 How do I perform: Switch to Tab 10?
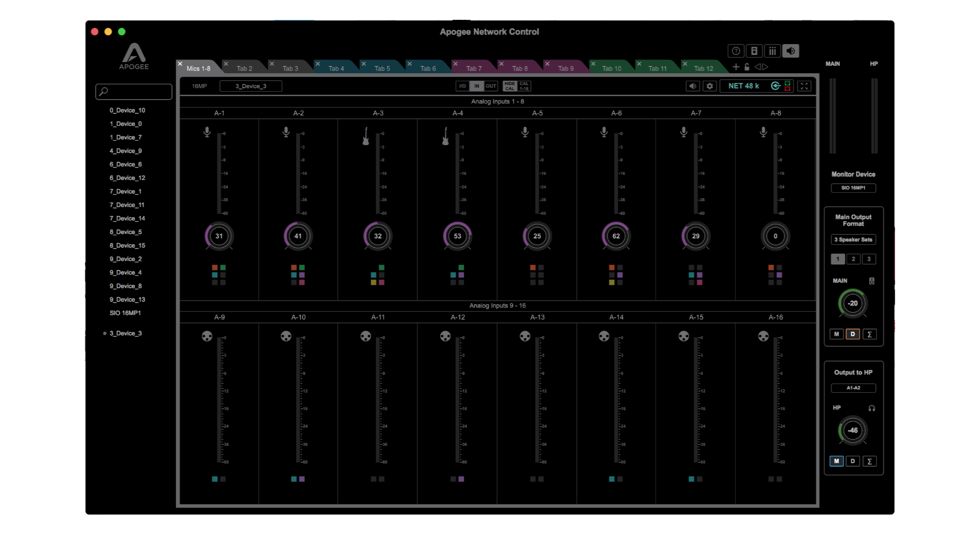point(612,68)
